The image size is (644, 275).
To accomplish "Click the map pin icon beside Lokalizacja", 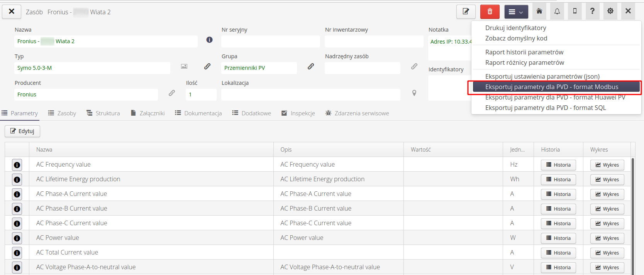I will tap(414, 93).
